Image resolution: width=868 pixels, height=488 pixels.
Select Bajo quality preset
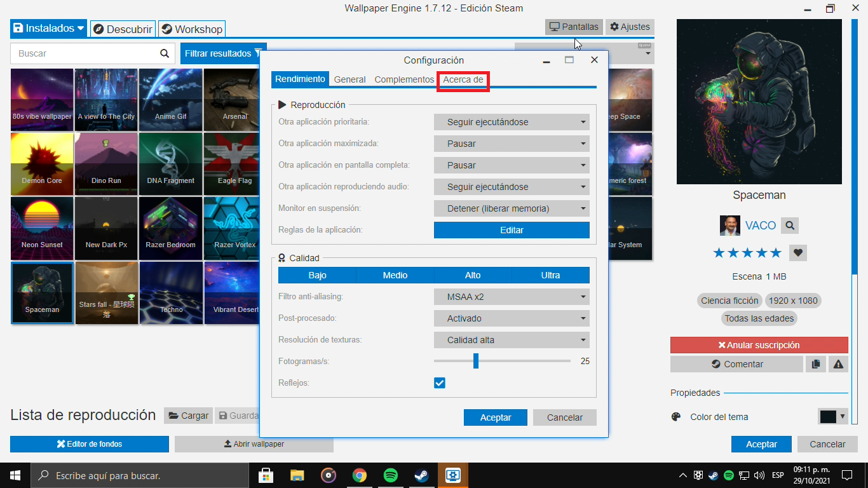tap(317, 275)
